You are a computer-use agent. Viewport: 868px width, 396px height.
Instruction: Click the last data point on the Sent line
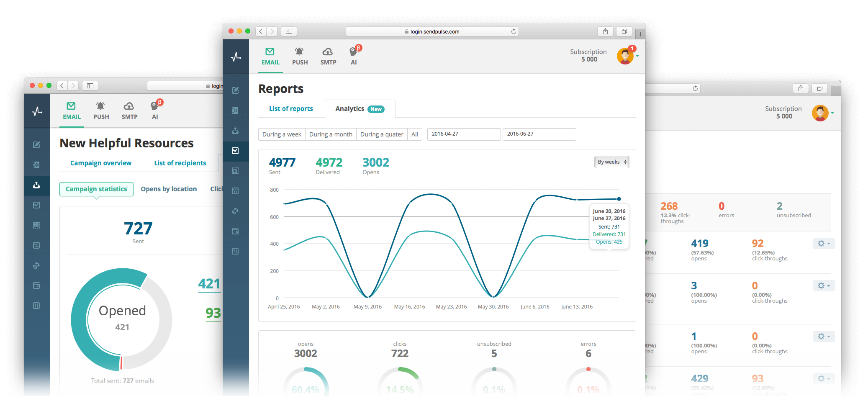[x=619, y=199]
